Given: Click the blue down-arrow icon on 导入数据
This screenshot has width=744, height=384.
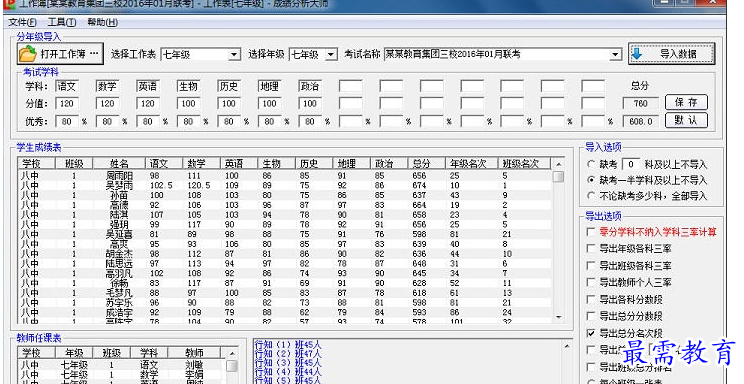Looking at the screenshot, I should [637, 54].
